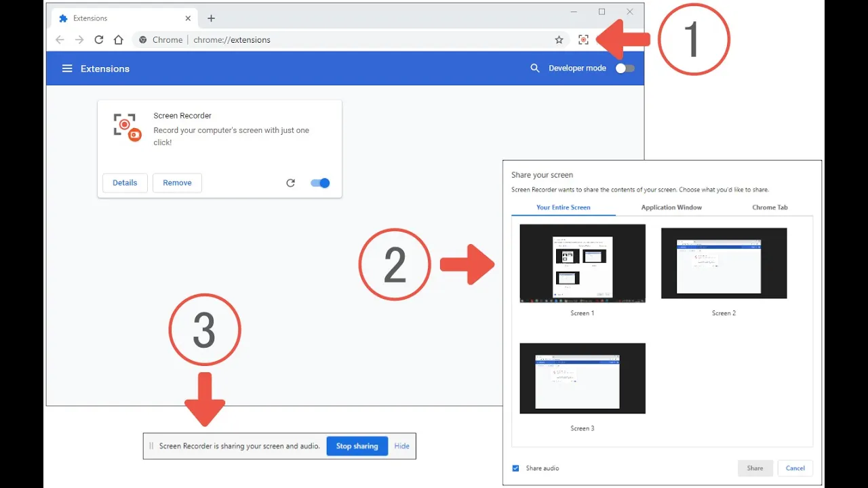This screenshot has height=488, width=868.
Task: Switch to Your Entire Screen tab
Action: click(564, 207)
